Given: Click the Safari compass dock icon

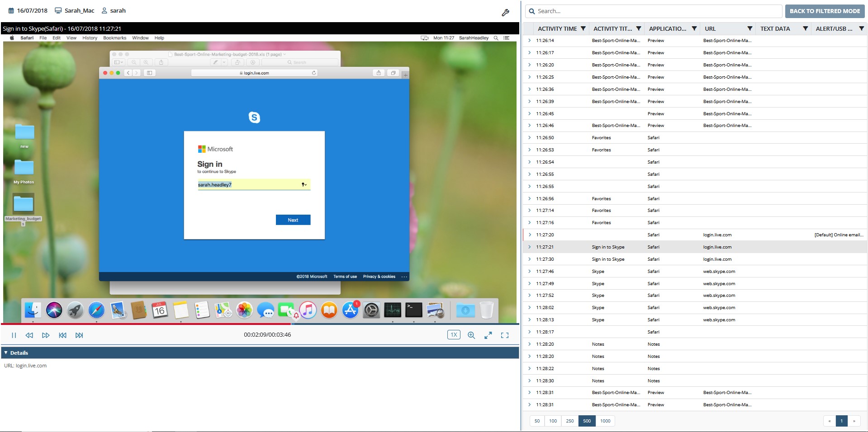Looking at the screenshot, I should pyautogui.click(x=96, y=310).
